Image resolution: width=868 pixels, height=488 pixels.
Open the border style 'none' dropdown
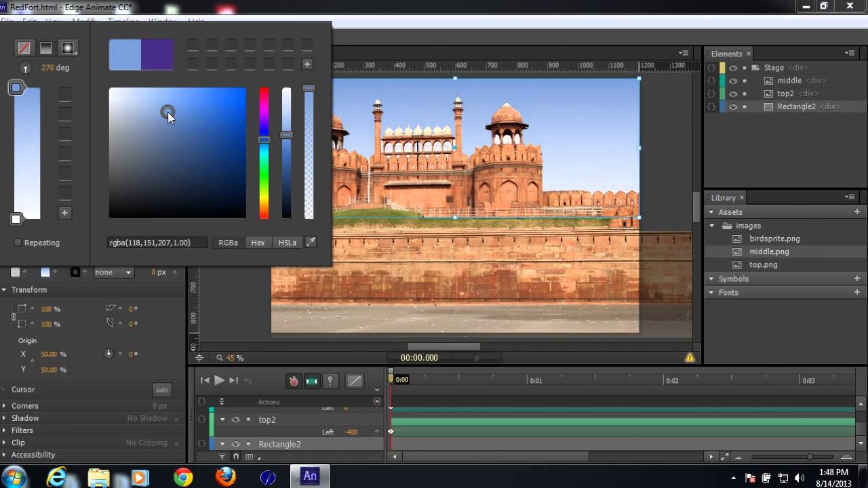point(113,272)
